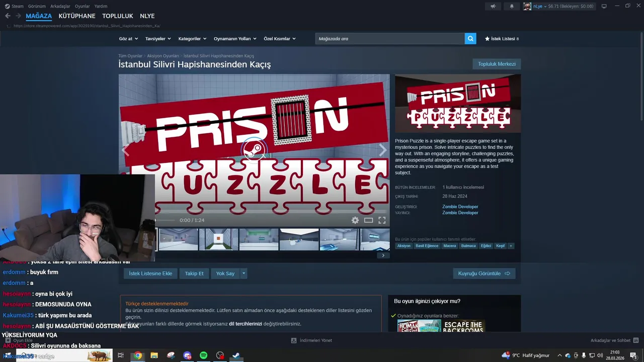
Task: Open Chrome from the taskbar
Action: pos(137,355)
